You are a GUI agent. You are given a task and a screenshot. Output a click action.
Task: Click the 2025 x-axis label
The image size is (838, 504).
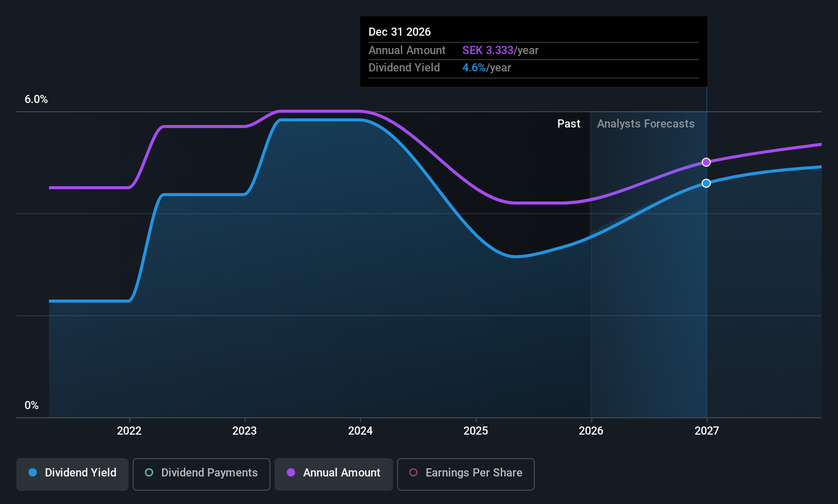click(x=476, y=431)
